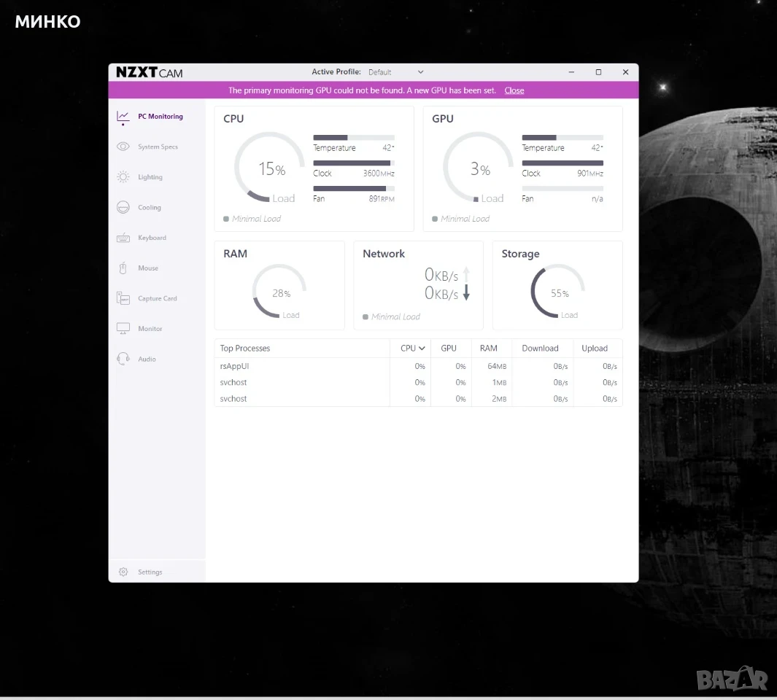Click the 2MB RAM value
The image size is (777, 700).
click(499, 399)
